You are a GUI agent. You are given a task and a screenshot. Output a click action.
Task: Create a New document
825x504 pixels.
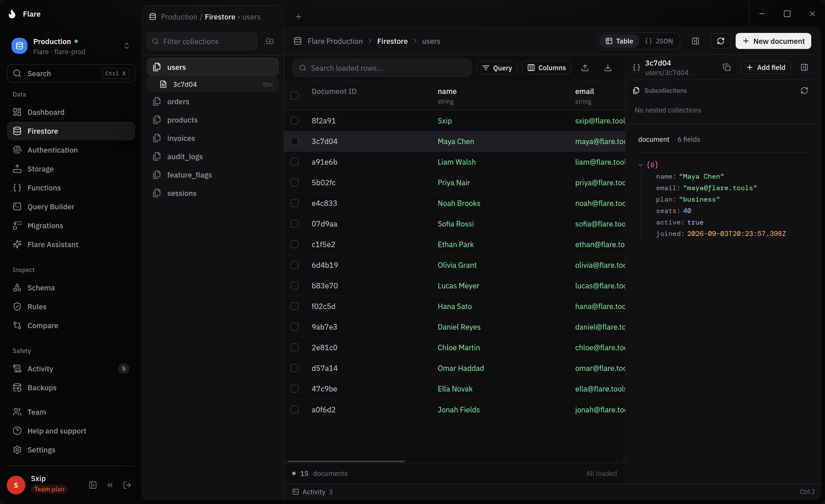pos(773,41)
